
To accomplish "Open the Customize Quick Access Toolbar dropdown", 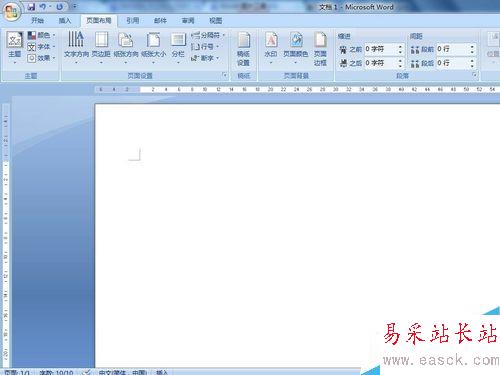I will click(x=75, y=6).
